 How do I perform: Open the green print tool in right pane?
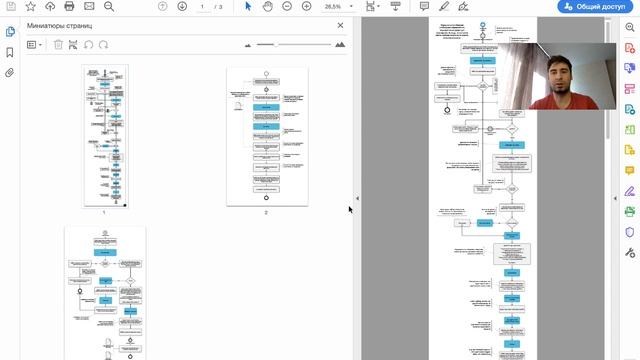pyautogui.click(x=629, y=211)
